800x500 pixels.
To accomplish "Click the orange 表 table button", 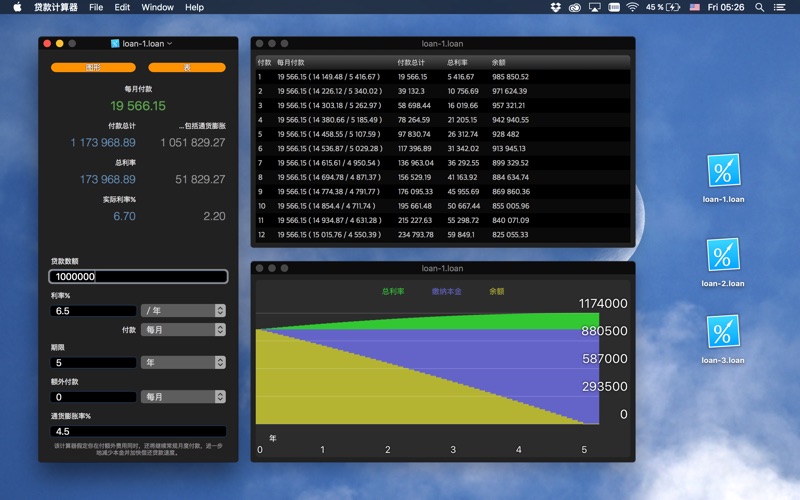I will click(187, 68).
